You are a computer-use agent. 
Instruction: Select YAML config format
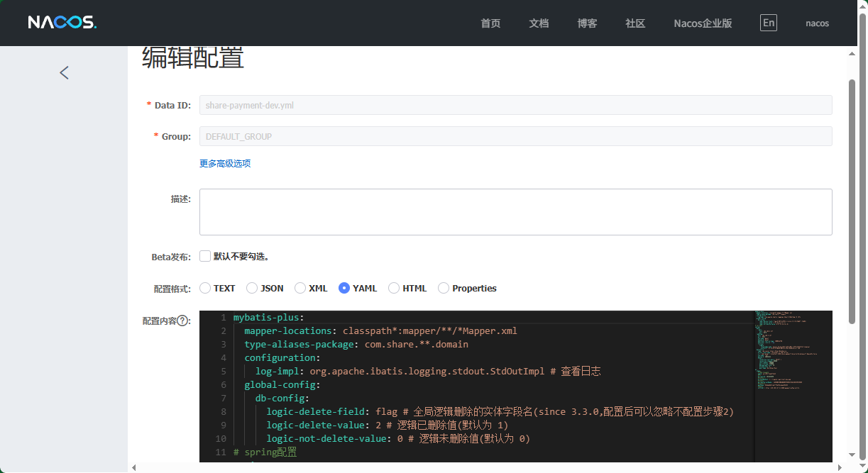(344, 288)
